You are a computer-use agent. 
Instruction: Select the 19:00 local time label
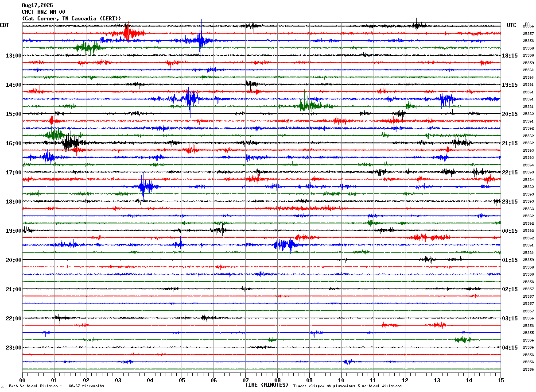14,231
